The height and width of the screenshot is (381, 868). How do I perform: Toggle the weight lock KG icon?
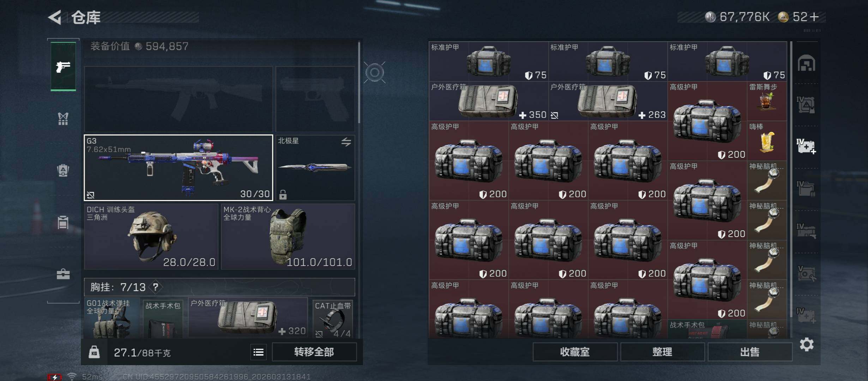pyautogui.click(x=94, y=352)
